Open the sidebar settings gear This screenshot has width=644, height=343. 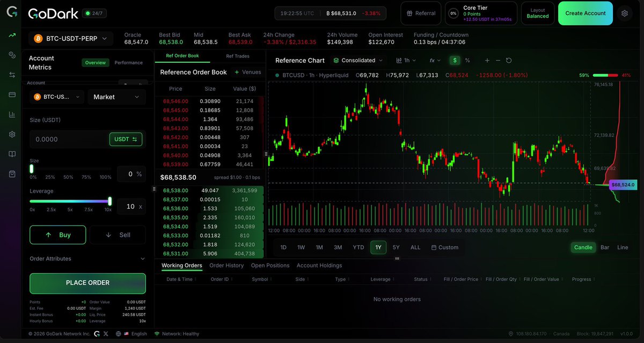(x=12, y=134)
